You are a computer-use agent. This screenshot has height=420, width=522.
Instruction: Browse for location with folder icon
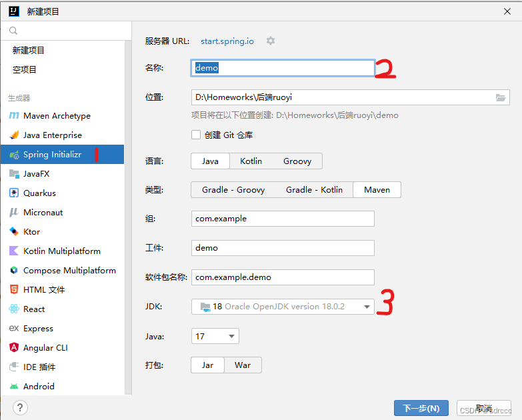pyautogui.click(x=501, y=97)
